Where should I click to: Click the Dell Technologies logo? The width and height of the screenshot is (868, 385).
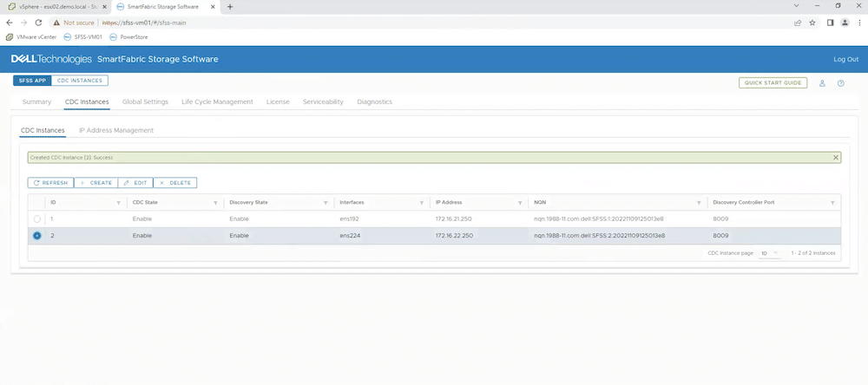coord(51,59)
